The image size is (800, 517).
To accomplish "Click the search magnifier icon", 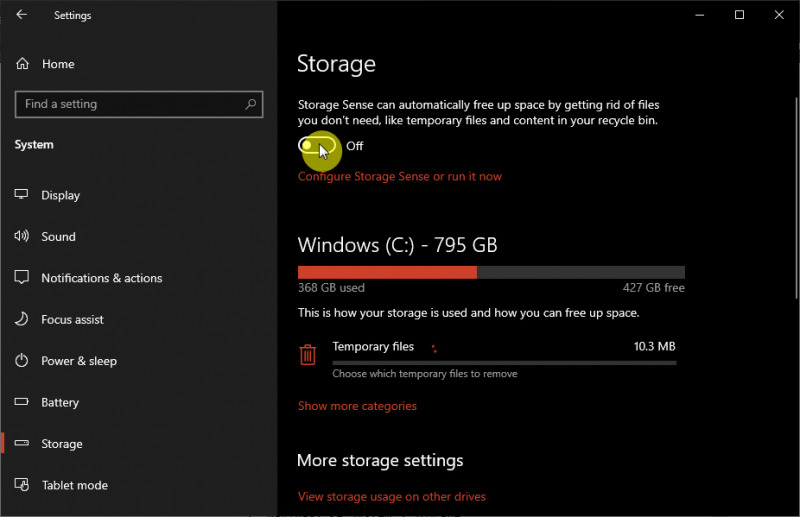I will [251, 104].
